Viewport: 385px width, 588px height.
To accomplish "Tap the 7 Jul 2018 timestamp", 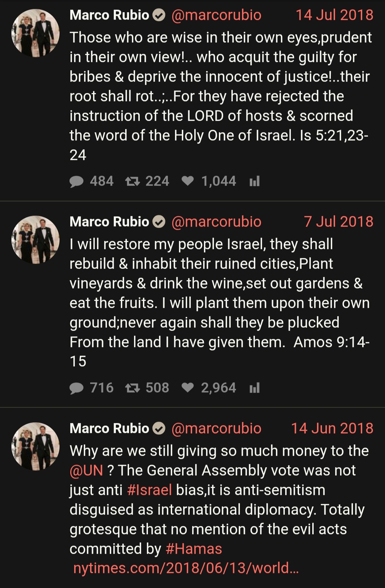I will [339, 222].
